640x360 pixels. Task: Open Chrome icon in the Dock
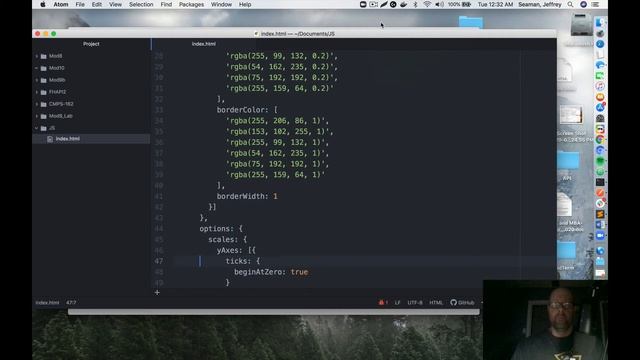pos(600,139)
